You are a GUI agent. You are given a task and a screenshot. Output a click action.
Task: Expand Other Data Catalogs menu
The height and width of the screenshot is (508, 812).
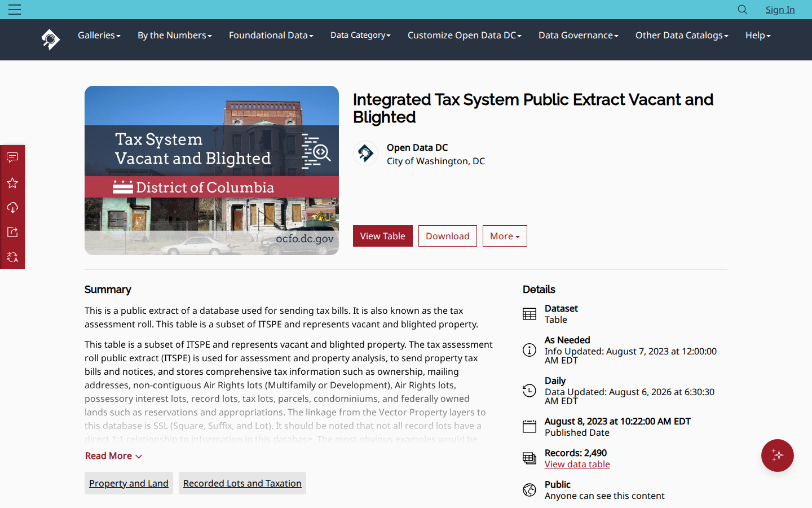tap(682, 35)
